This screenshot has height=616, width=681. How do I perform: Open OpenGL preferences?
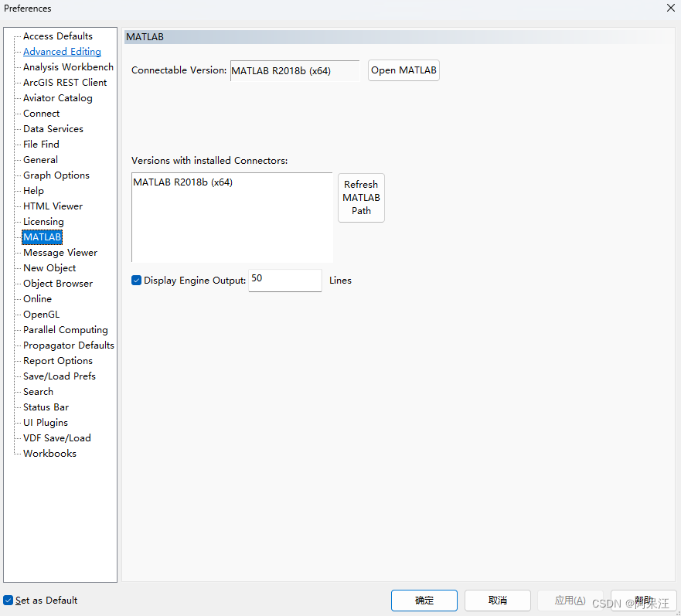pos(41,315)
